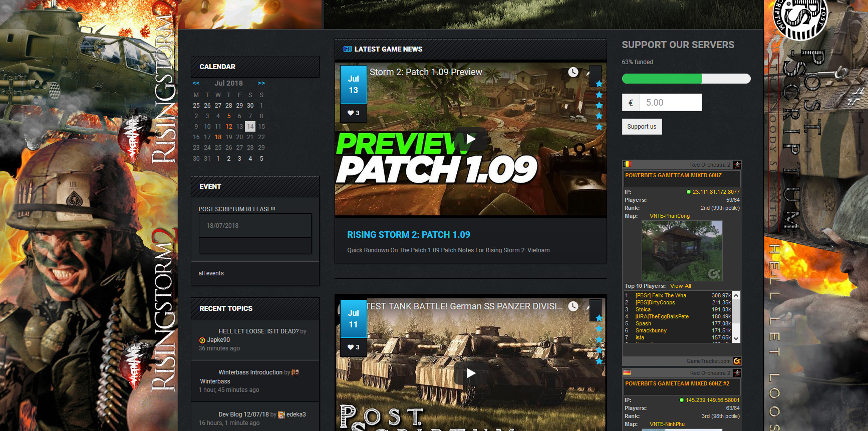The width and height of the screenshot is (868, 431).
Task: Open player [PBSr] Felix The Wha
Action: pyautogui.click(x=661, y=296)
